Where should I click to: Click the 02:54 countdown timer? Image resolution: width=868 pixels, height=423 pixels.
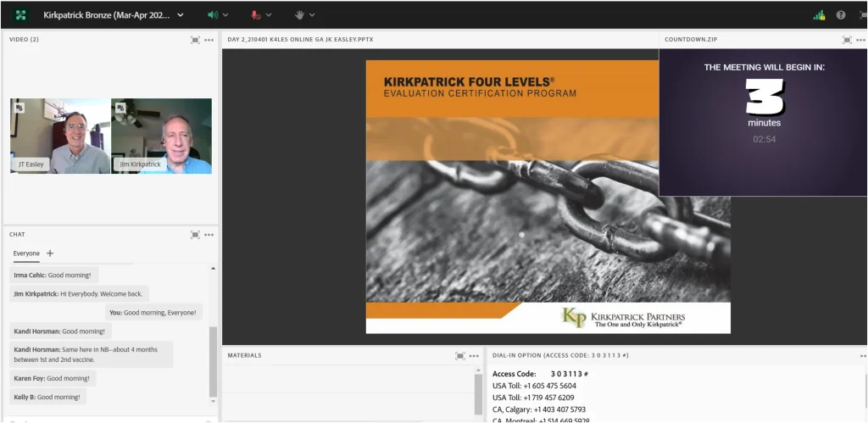click(764, 140)
